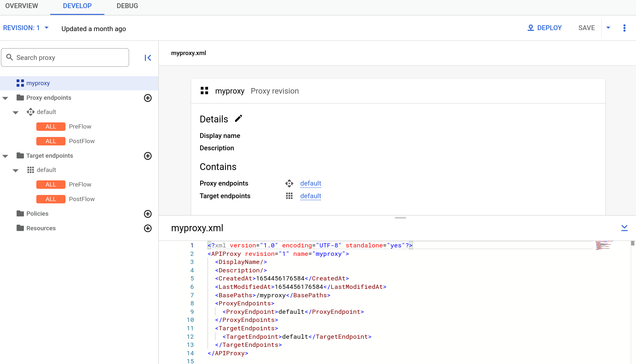Select the myproxy root tree item
The image size is (636, 364).
pyautogui.click(x=38, y=83)
